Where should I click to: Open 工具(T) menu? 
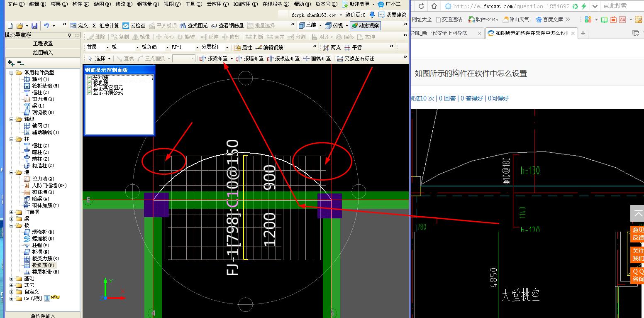[x=194, y=4]
